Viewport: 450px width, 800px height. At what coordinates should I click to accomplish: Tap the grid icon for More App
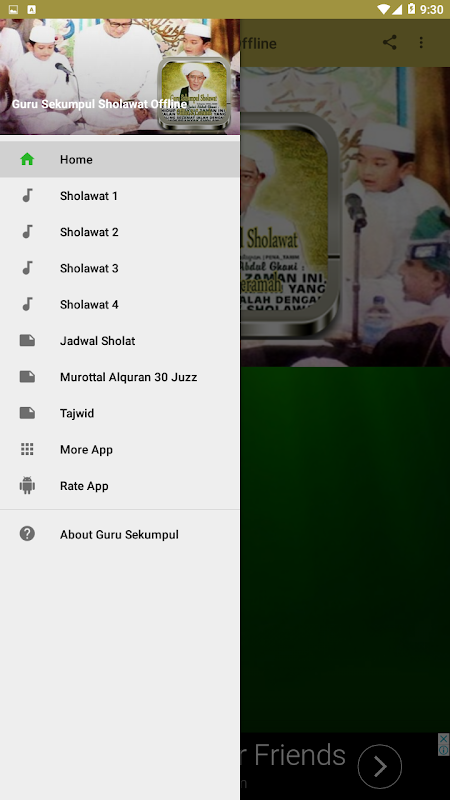click(27, 449)
